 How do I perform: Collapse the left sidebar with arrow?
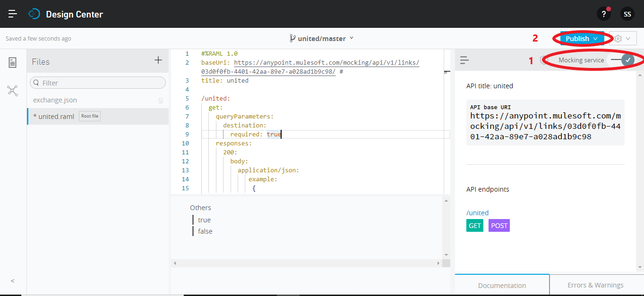(x=13, y=281)
